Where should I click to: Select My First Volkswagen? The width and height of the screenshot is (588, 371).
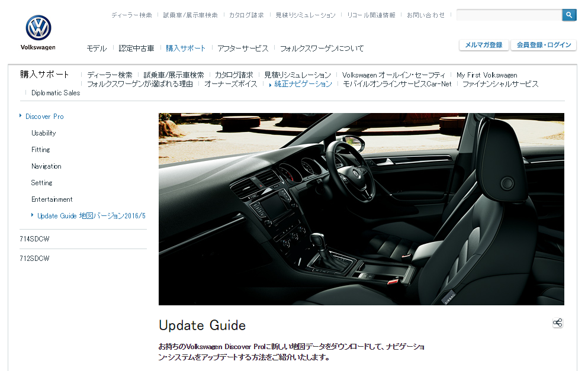tap(487, 75)
